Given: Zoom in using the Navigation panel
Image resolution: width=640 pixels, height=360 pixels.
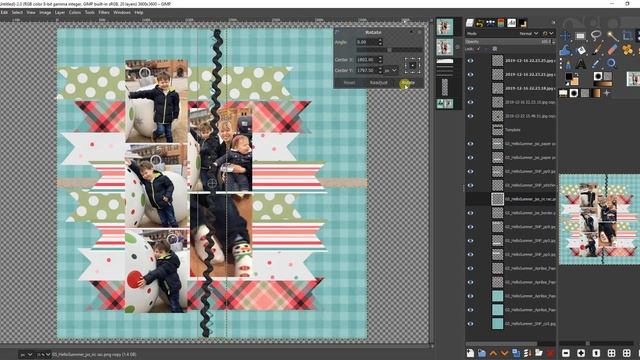Looking at the screenshot, I should [581, 353].
